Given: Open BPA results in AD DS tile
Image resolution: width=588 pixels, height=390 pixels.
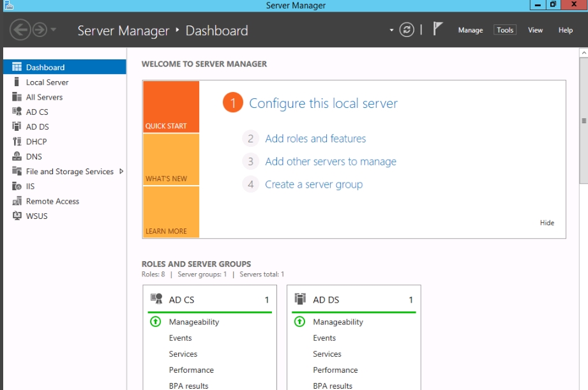Looking at the screenshot, I should coord(333,386).
